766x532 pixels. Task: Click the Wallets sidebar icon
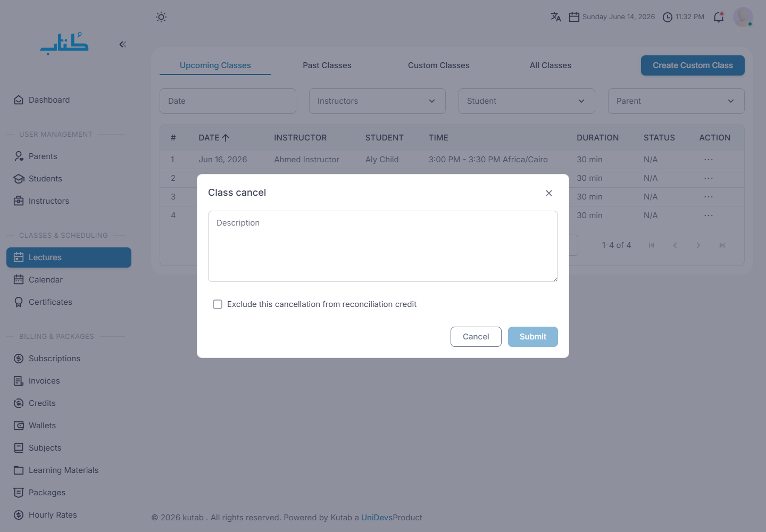pos(19,426)
